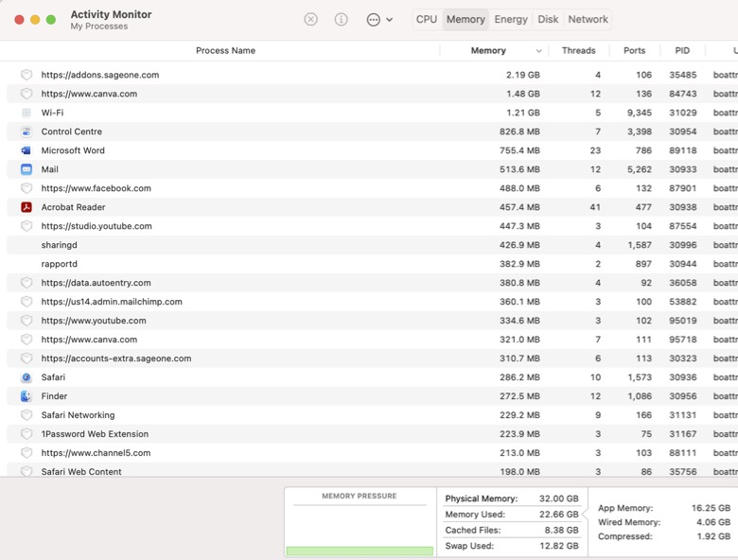
Task: Click the Mail memory value 513.6 MB
Action: click(x=519, y=169)
